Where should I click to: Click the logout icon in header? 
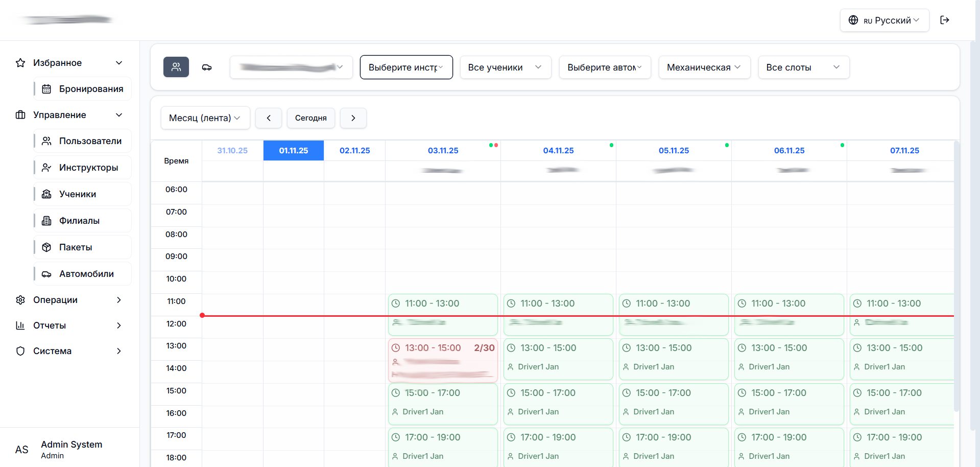click(x=945, y=20)
